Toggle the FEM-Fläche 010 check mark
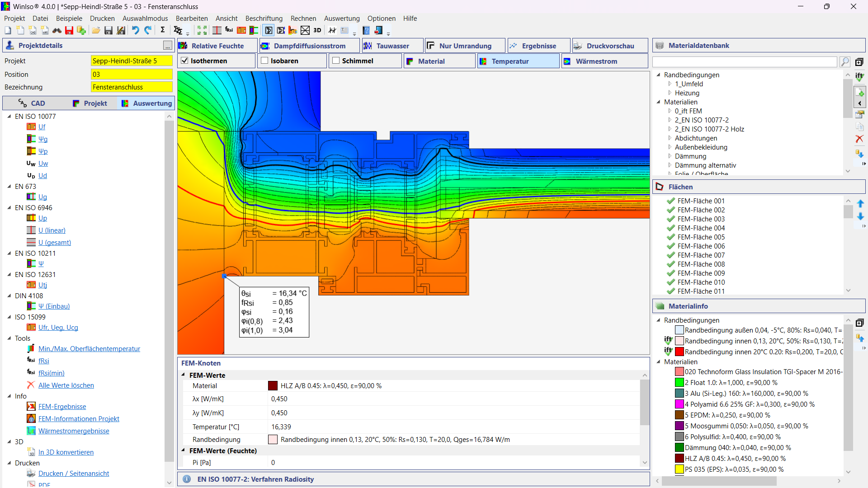This screenshot has width=868, height=488. click(671, 282)
